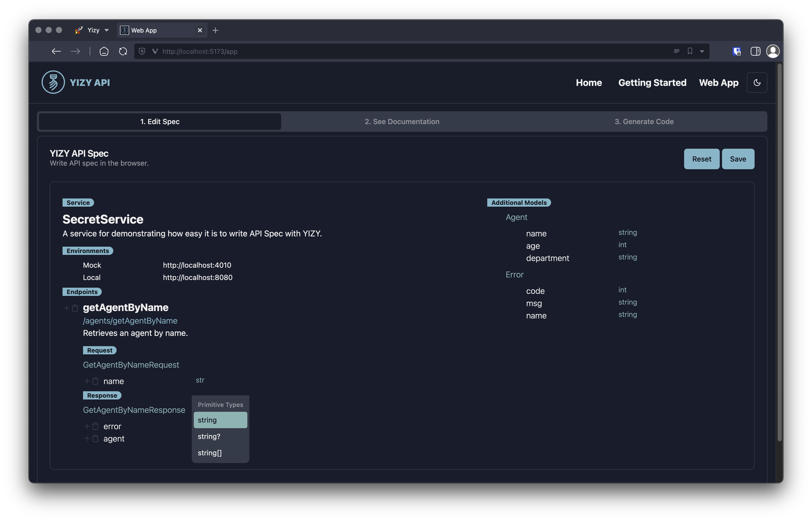
Task: Click the string type of msg
Action: 628,302
